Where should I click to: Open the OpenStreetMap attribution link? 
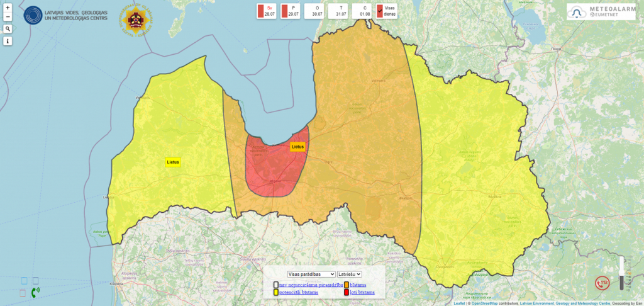[x=484, y=303]
